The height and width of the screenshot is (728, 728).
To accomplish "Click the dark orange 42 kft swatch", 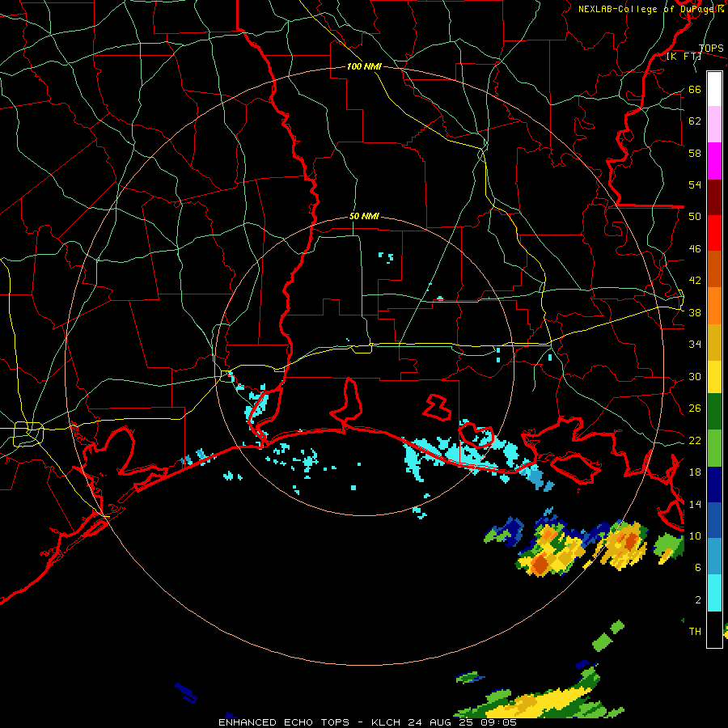I will click(714, 269).
